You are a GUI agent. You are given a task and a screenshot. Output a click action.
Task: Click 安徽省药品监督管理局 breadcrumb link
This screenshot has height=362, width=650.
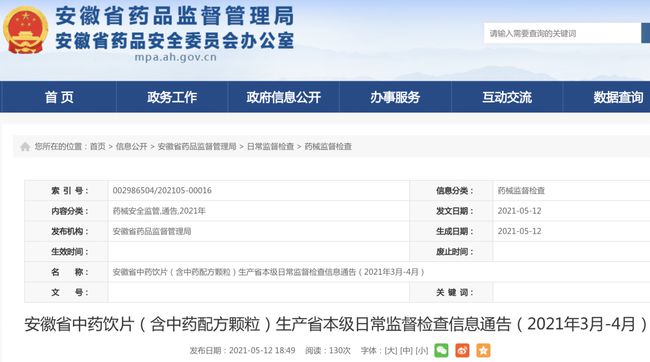(x=197, y=146)
